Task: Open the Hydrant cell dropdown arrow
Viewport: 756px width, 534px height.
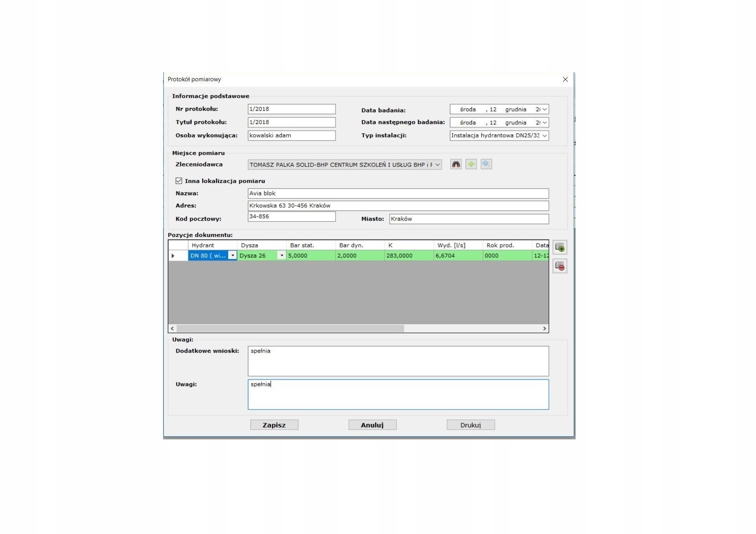Action: click(x=233, y=256)
